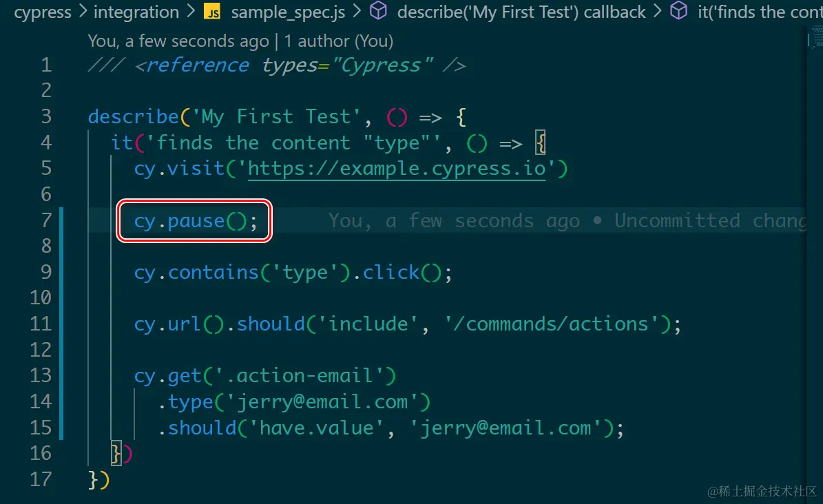The width and height of the screenshot is (823, 504).
Task: Click 'My First Test' string
Action: click(x=277, y=116)
